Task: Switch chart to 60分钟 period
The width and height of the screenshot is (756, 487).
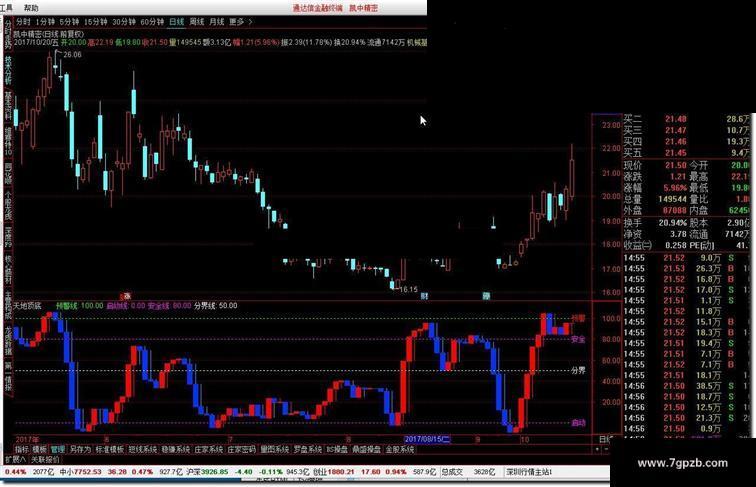Action: (152, 22)
